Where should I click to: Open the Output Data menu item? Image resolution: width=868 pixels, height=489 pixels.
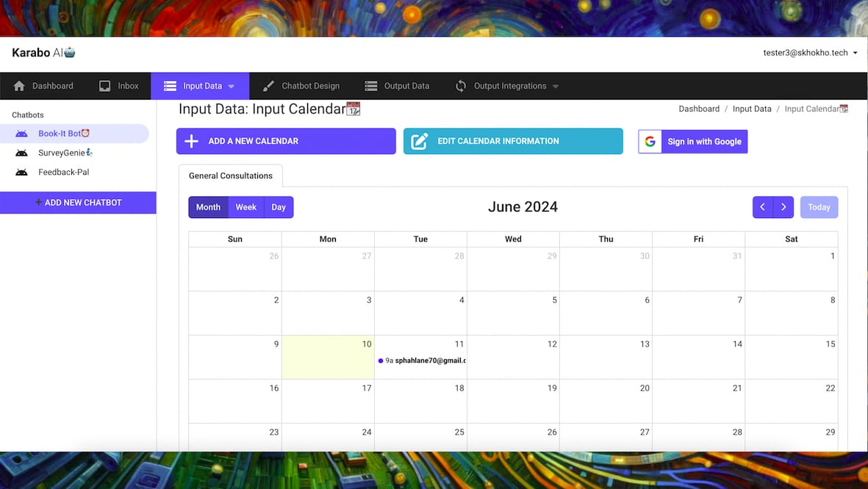pyautogui.click(x=397, y=86)
